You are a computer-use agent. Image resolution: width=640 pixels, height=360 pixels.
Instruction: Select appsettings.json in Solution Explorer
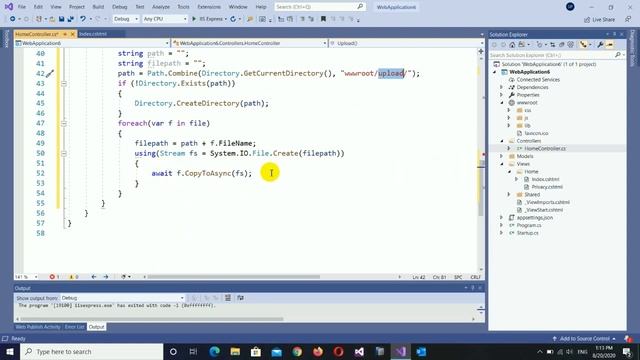535,218
